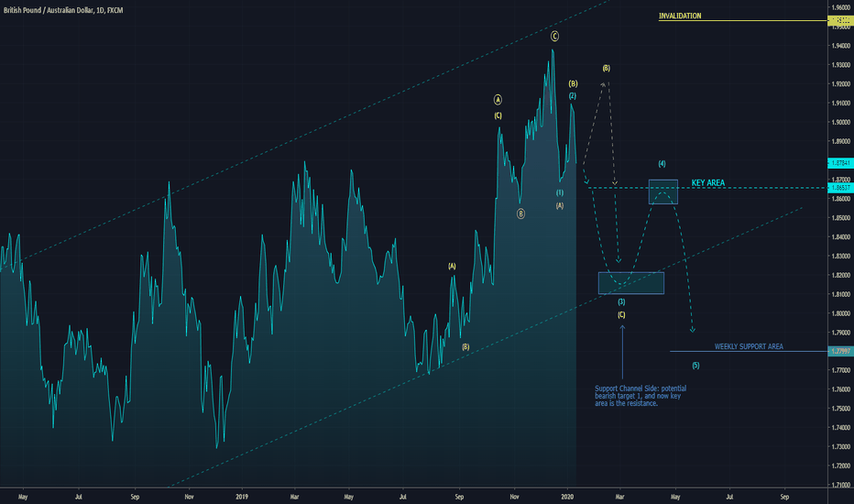Screen dimensions: 854x504
Task: Click the blue rectangle above wave (3) label
Action: (630, 282)
